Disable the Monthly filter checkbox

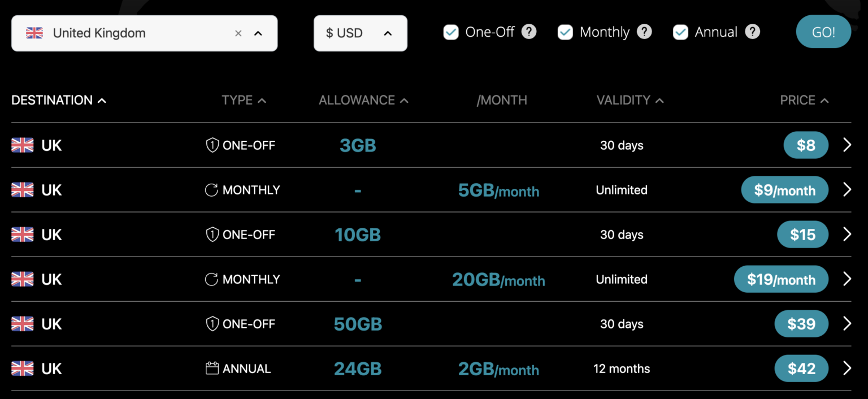(x=565, y=32)
